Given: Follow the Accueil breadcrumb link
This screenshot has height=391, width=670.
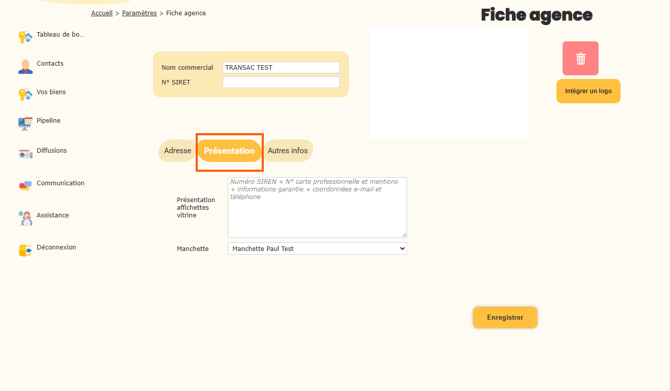Looking at the screenshot, I should 102,13.
